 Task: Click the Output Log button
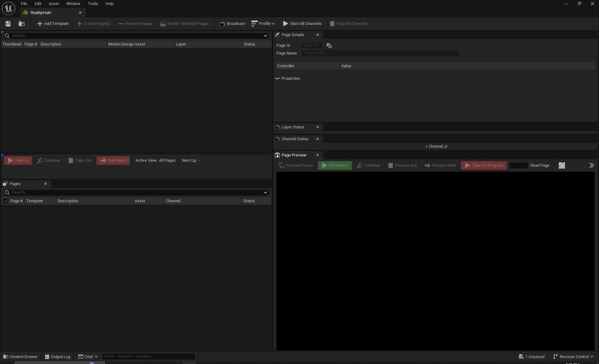[58, 357]
